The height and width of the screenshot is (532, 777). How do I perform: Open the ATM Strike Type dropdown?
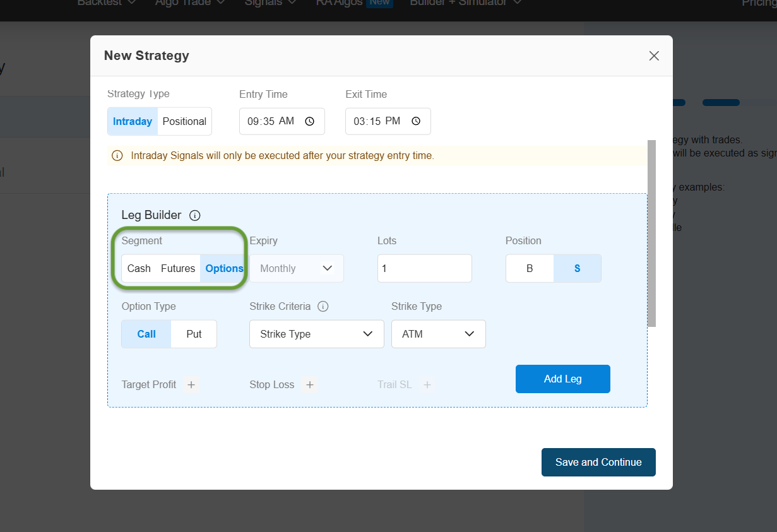pos(439,334)
